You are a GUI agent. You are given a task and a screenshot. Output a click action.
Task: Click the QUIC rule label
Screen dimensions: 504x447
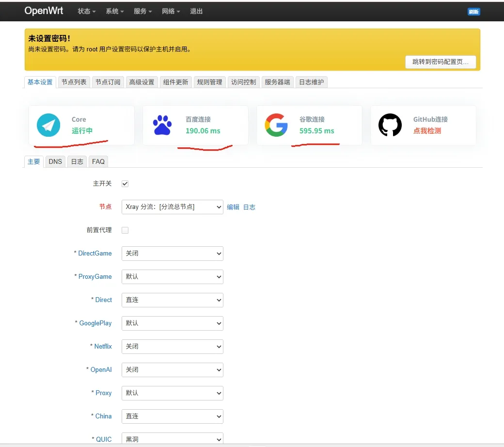pos(104,439)
